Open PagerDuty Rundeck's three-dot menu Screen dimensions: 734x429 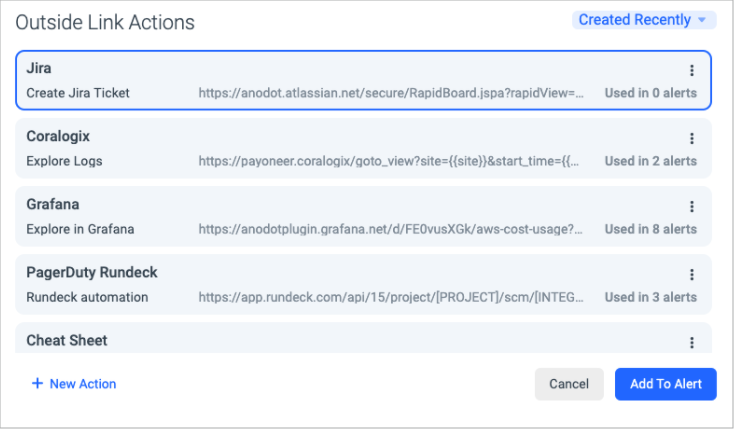(x=691, y=274)
